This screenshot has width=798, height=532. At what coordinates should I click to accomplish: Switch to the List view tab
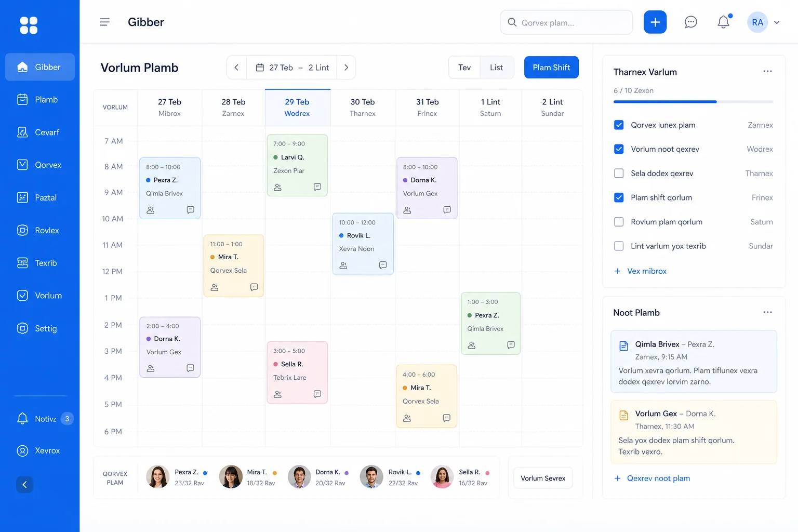tap(496, 68)
